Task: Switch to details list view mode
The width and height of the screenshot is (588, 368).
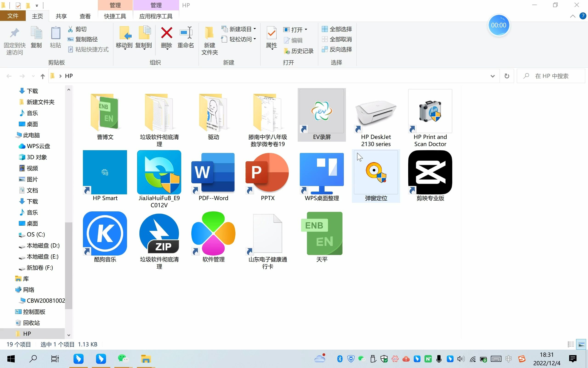Action: coord(571,344)
